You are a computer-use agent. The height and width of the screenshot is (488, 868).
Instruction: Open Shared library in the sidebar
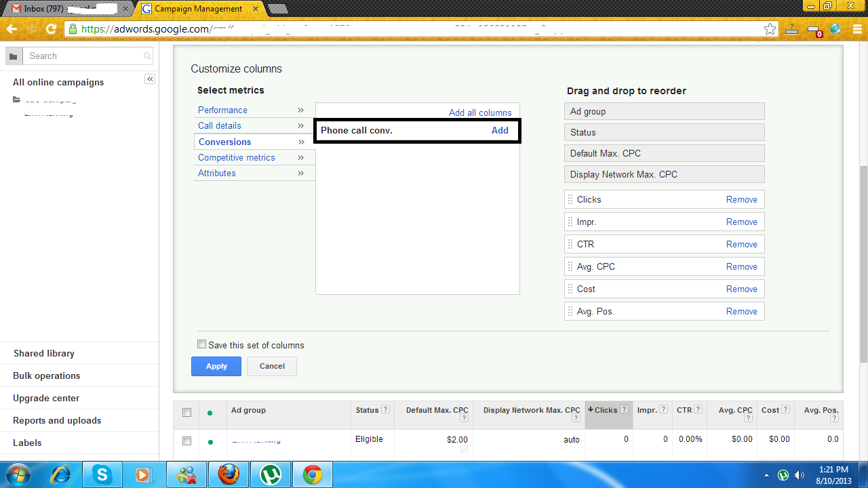(x=44, y=353)
